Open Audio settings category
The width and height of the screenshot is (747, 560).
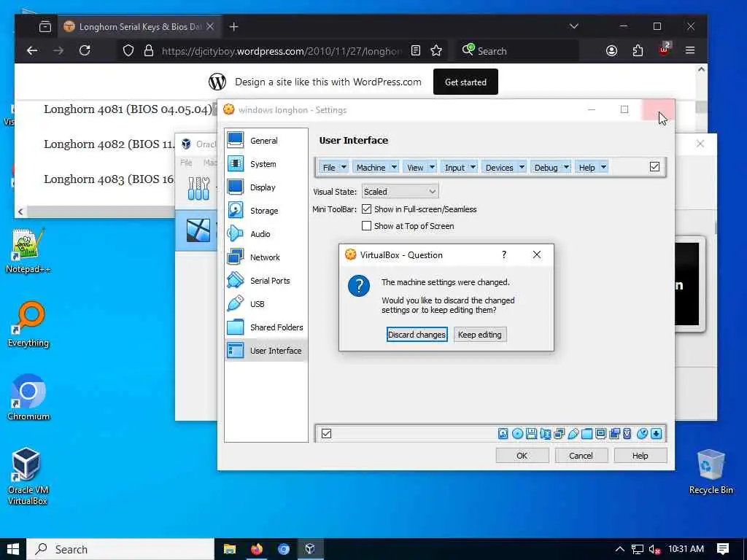[x=266, y=234]
